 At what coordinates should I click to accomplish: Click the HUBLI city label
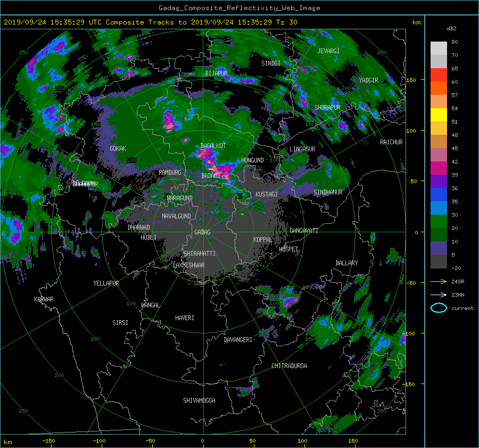(x=148, y=238)
